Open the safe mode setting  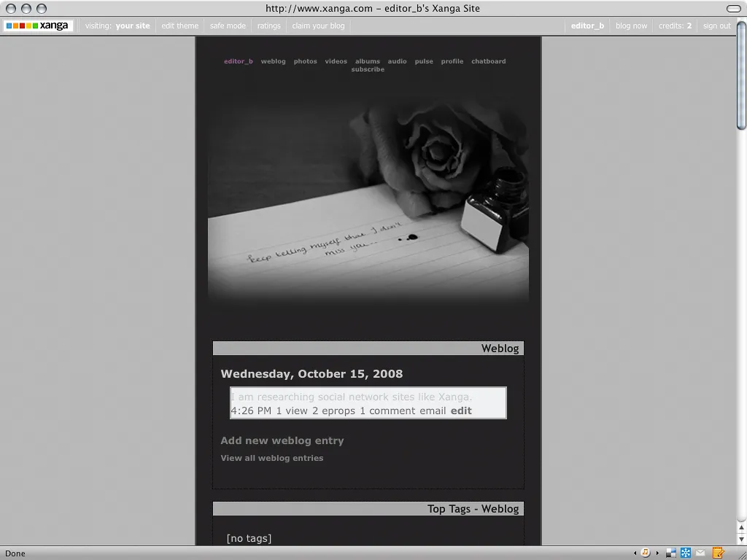click(228, 26)
